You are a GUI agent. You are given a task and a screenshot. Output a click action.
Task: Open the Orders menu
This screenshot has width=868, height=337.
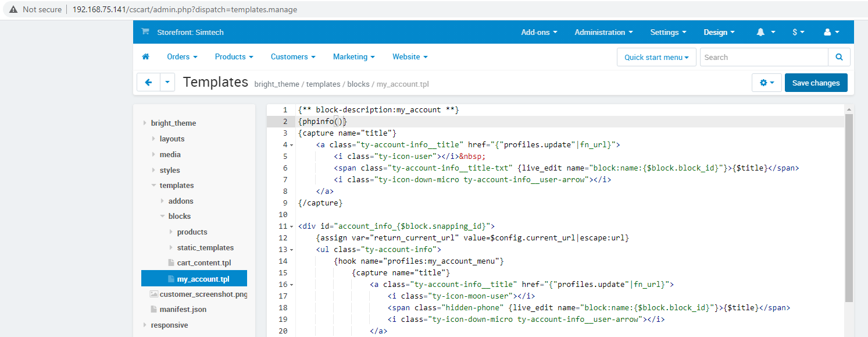[182, 57]
